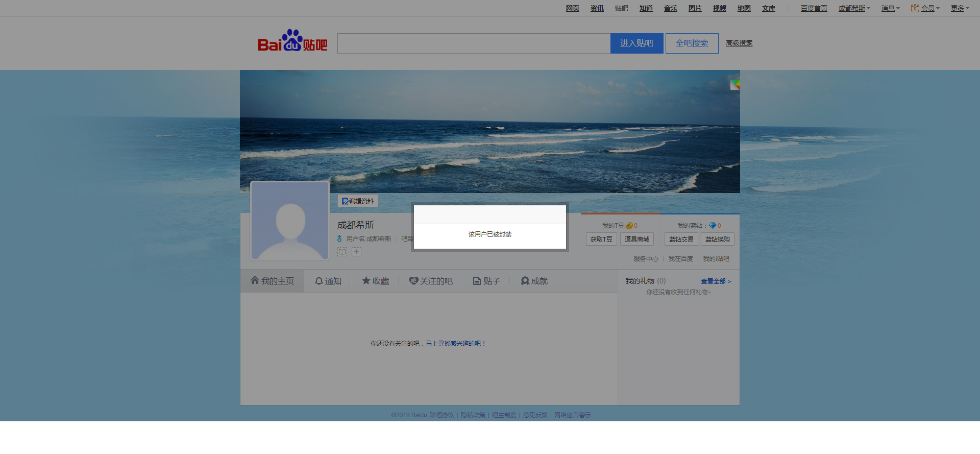980x454 pixels.
Task: Open the 关注的吧 followed bars tab
Action: click(431, 281)
